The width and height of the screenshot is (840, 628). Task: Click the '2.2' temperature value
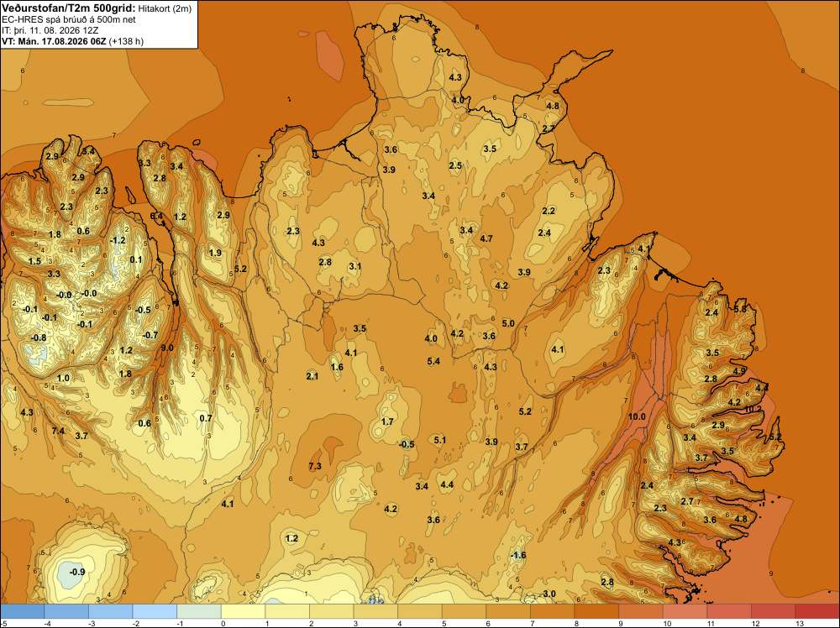pyautogui.click(x=549, y=211)
